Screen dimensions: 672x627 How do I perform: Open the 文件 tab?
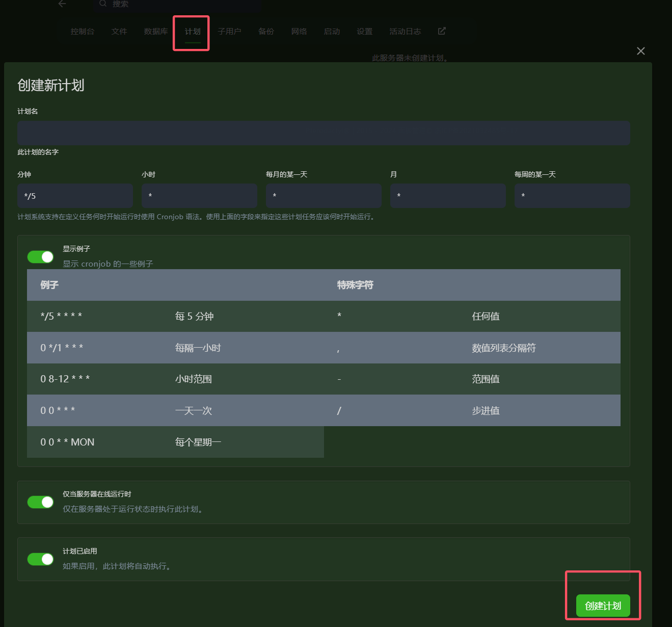click(x=119, y=32)
